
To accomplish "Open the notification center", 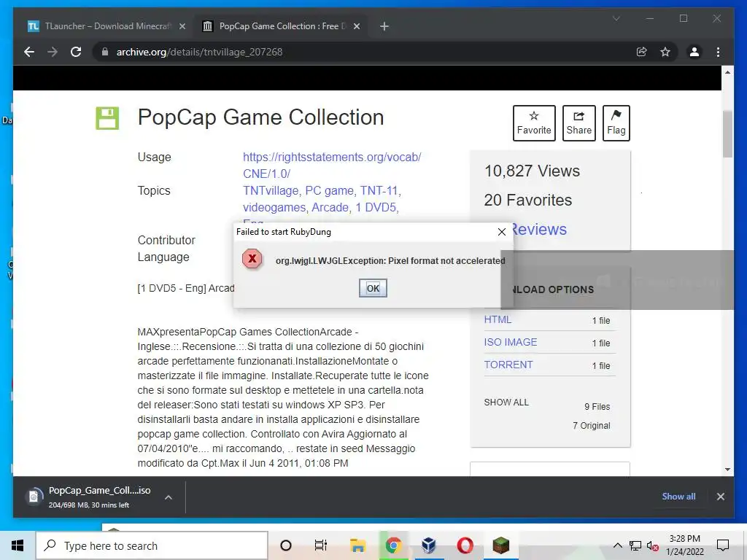I will pos(723,545).
